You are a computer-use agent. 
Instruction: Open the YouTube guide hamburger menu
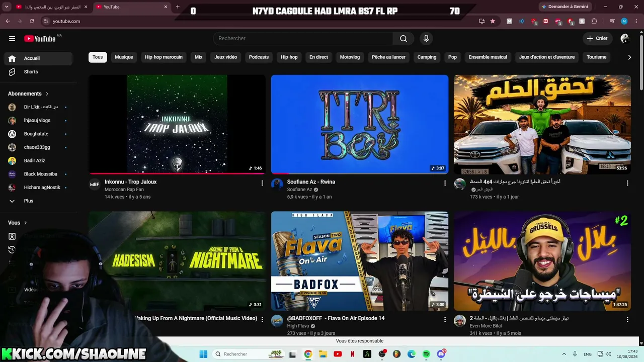click(x=12, y=39)
